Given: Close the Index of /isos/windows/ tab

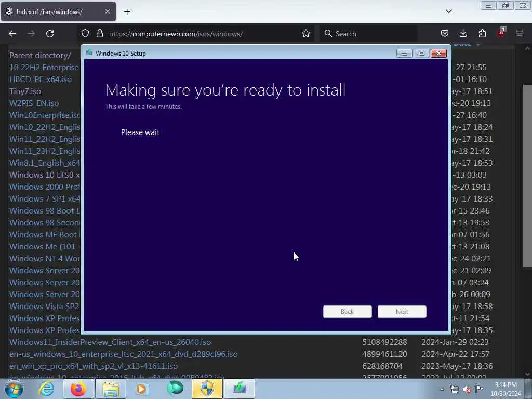Looking at the screenshot, I should coord(107,11).
